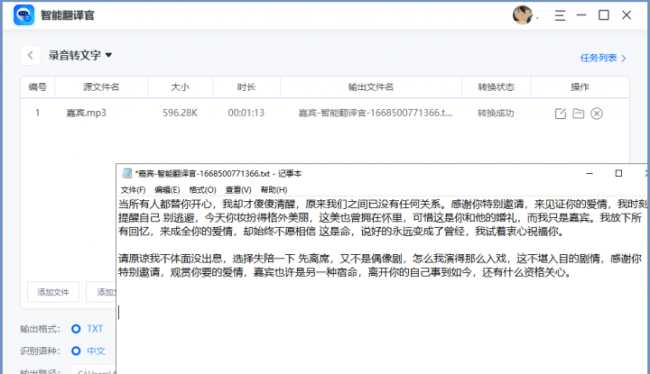Go back using the left arrow button
The image size is (650, 374).
(x=30, y=55)
